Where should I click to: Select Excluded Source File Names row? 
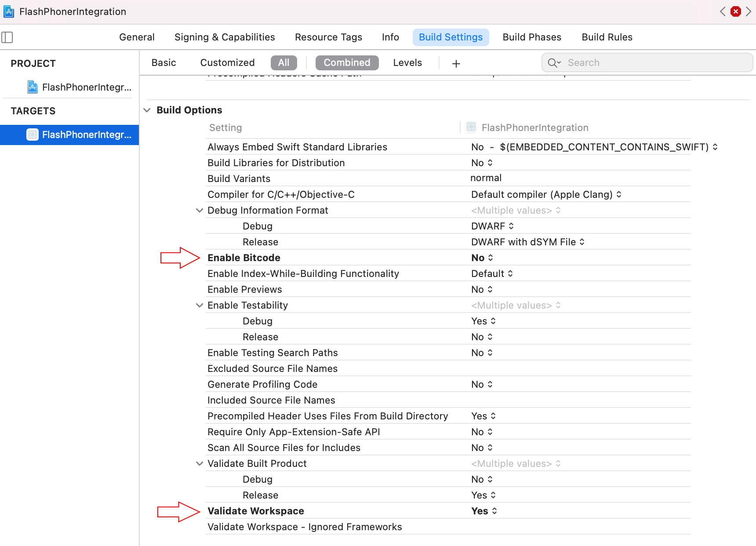[448, 369]
